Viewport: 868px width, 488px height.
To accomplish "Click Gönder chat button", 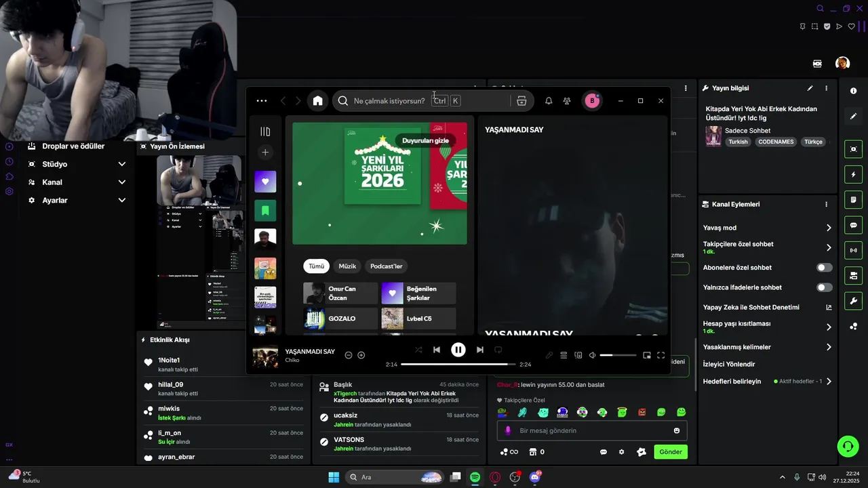I will click(671, 452).
